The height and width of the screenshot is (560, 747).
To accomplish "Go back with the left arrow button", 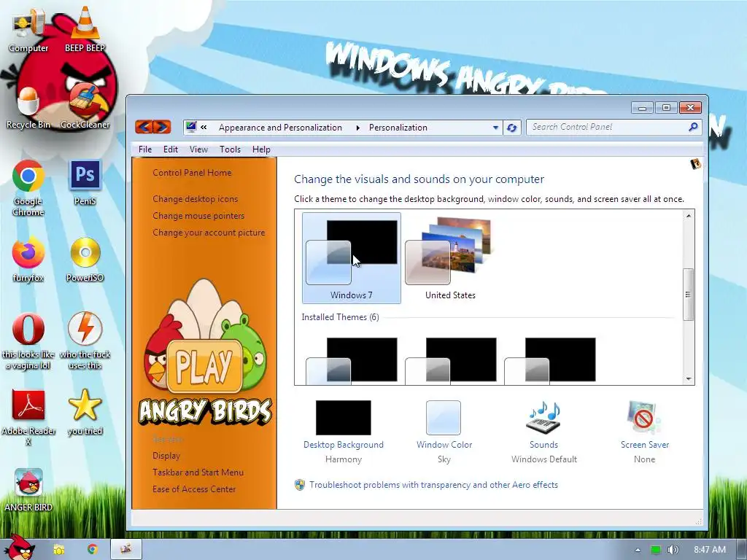I will tap(144, 127).
